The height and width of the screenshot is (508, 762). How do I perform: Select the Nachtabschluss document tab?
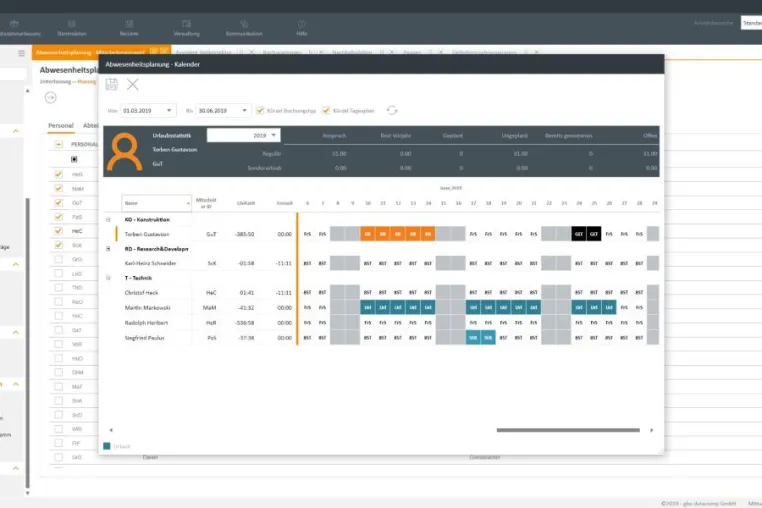[x=352, y=52]
